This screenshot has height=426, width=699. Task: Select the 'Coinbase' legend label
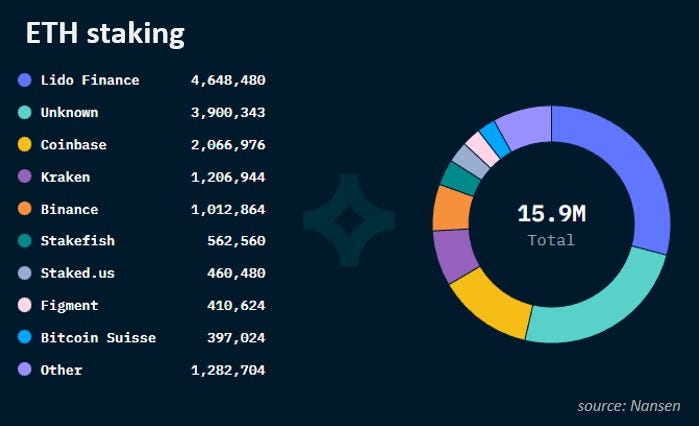(x=74, y=145)
